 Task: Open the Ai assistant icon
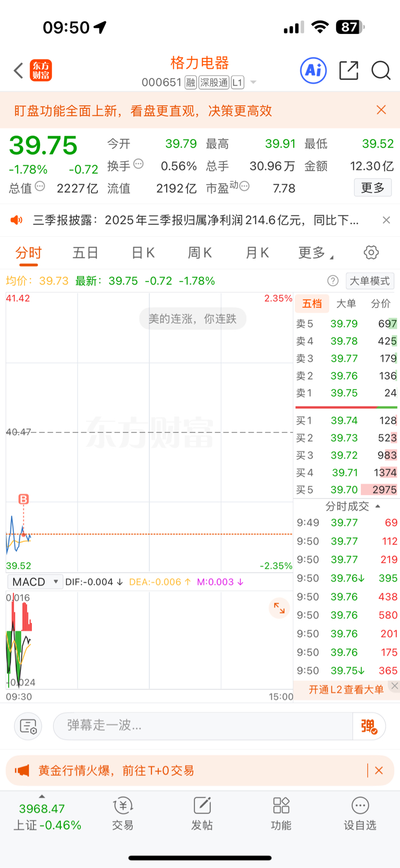(x=314, y=70)
